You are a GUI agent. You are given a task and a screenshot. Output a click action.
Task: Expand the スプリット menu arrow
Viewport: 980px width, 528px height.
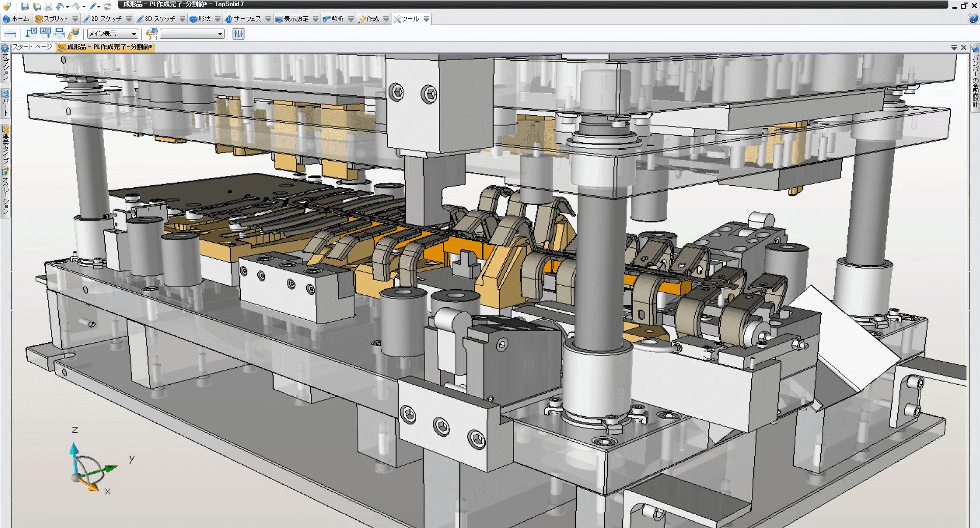(x=76, y=19)
